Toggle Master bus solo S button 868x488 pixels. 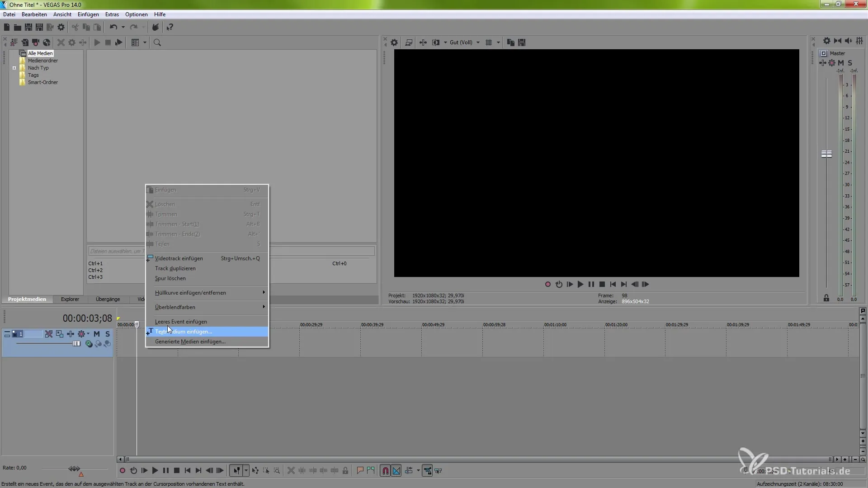coord(850,63)
